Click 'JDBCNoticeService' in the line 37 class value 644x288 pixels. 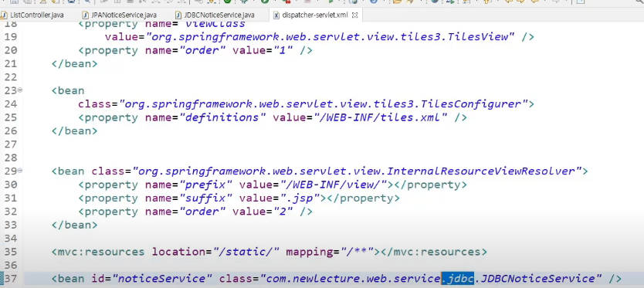click(538, 279)
